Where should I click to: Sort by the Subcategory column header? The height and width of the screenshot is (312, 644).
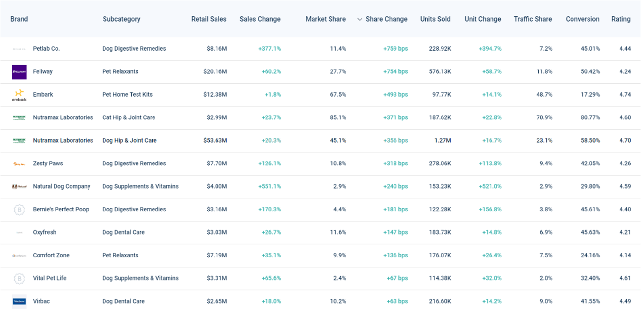pos(121,19)
